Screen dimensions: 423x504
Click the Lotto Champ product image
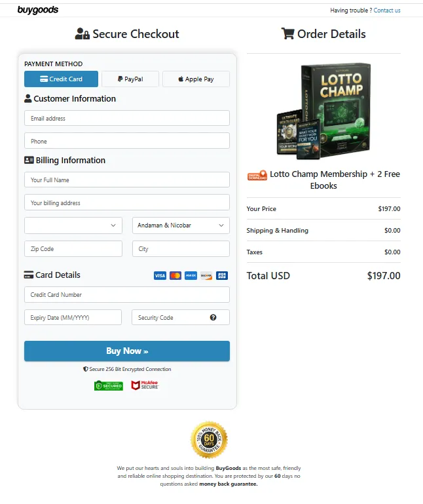coord(323,111)
